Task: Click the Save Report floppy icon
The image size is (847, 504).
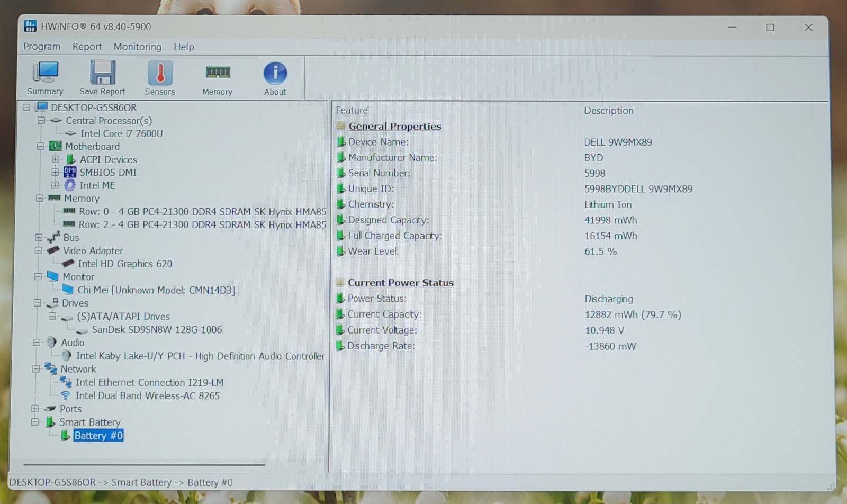Action: (102, 73)
